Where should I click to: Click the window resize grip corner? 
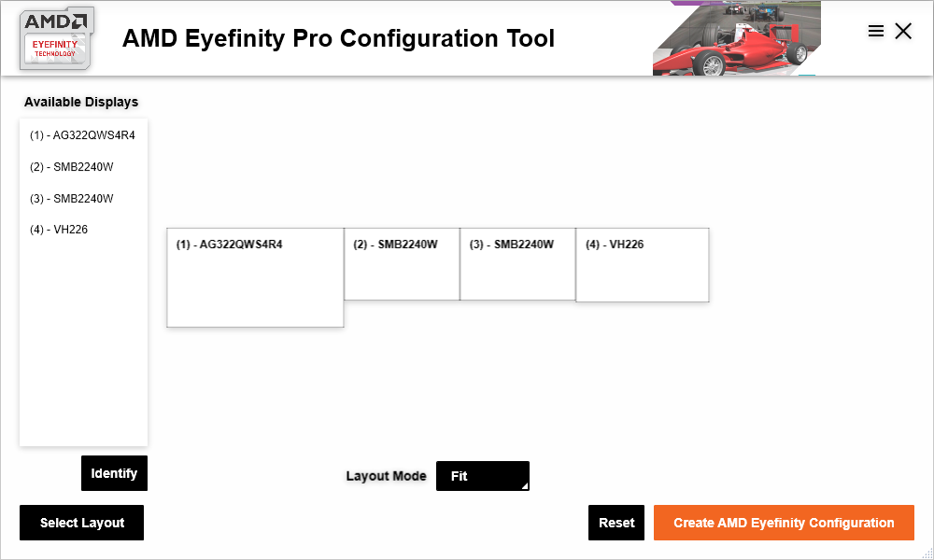[x=927, y=553]
